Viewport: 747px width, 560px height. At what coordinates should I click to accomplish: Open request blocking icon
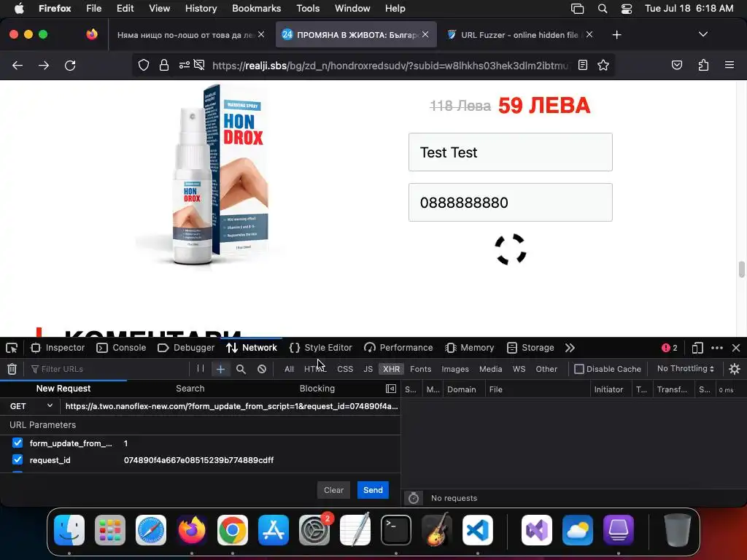[x=262, y=369]
